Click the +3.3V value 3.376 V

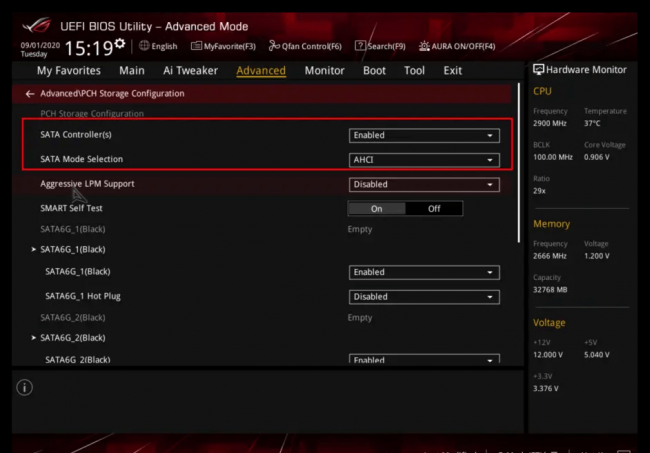click(x=546, y=389)
